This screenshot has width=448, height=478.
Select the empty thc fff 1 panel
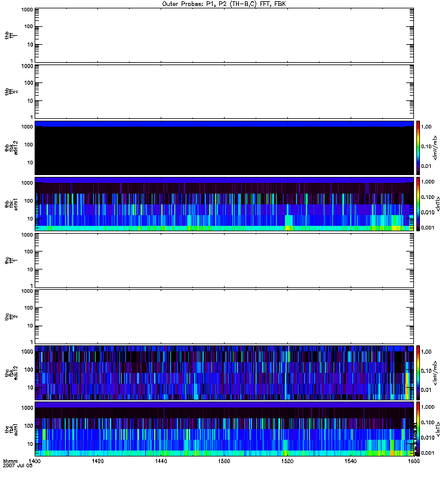pyautogui.click(x=224, y=260)
